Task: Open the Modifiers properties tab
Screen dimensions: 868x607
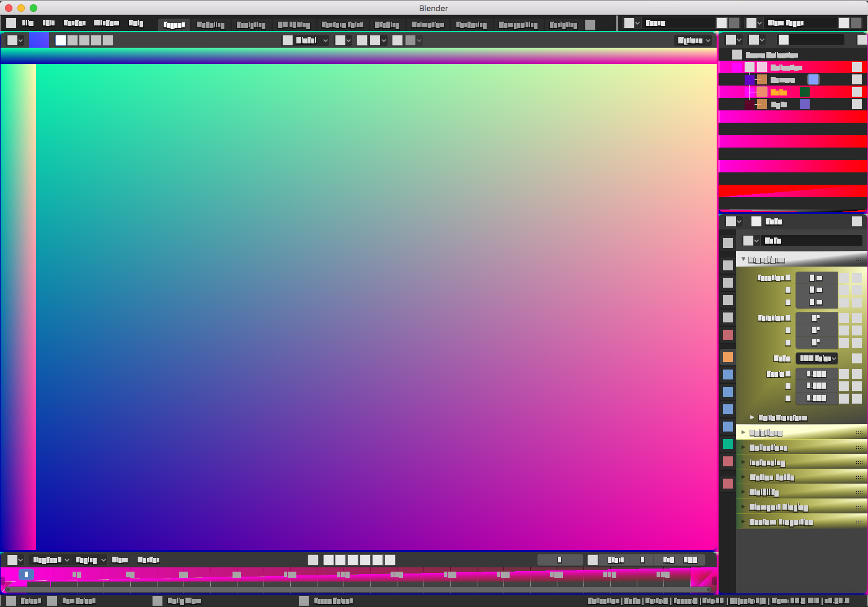Action: click(x=728, y=374)
